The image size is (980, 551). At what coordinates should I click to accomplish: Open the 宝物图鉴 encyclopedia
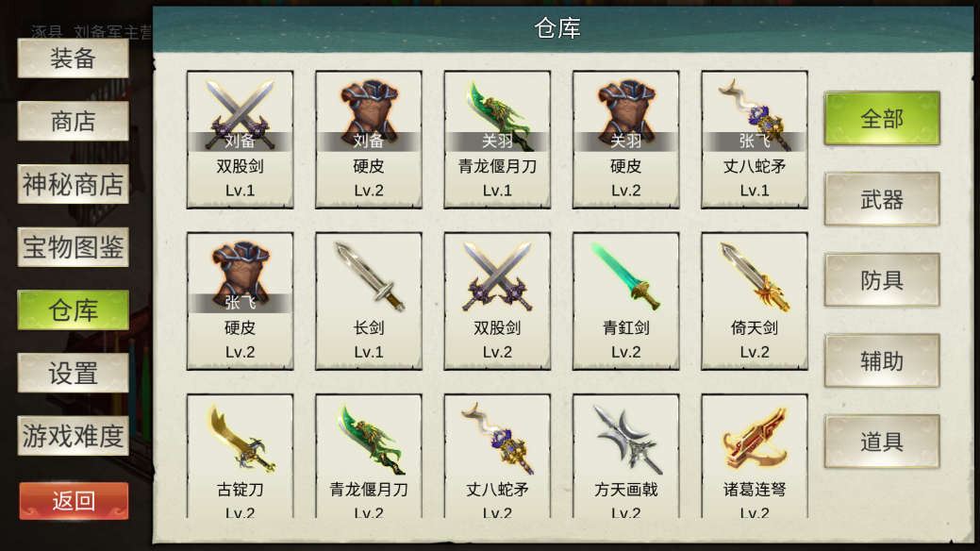pyautogui.click(x=74, y=247)
